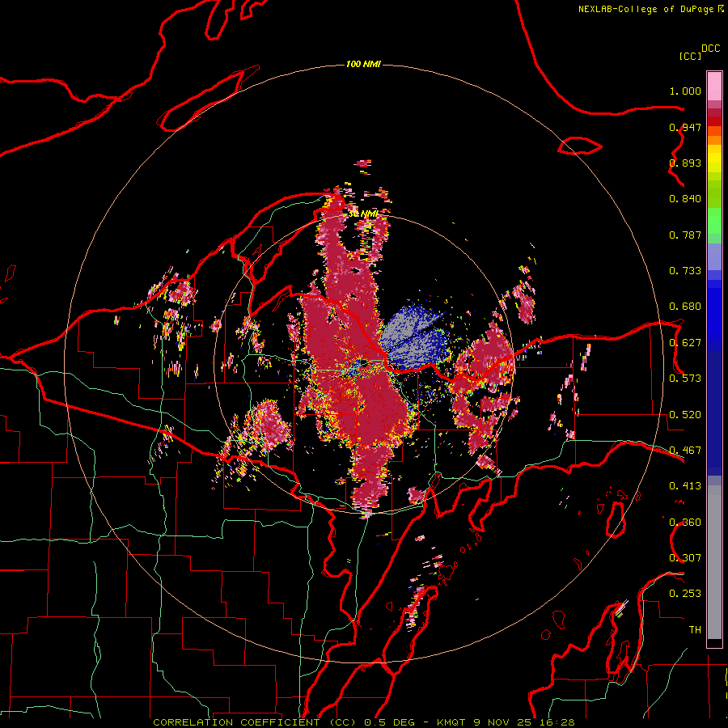This screenshot has width=728, height=728.
Task: Click the 0.413 scale value
Action: 685,486
